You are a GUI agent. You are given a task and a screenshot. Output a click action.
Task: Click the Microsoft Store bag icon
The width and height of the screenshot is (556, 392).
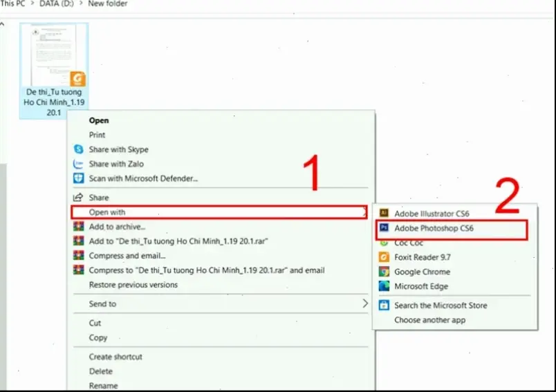[384, 305]
